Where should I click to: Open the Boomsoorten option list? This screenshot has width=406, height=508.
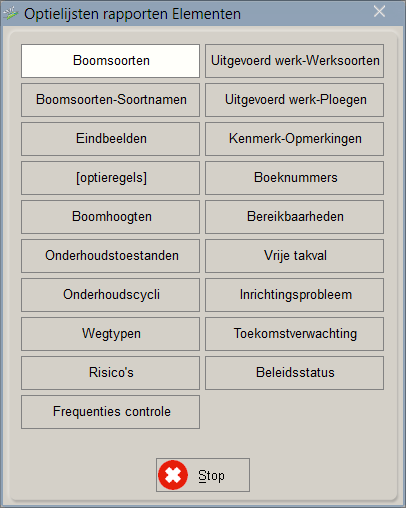(x=110, y=61)
